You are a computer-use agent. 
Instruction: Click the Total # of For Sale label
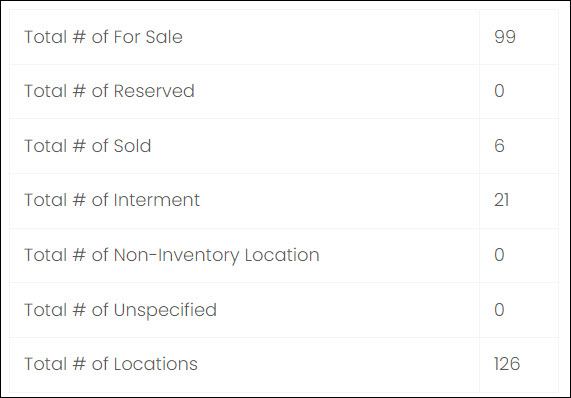(103, 37)
